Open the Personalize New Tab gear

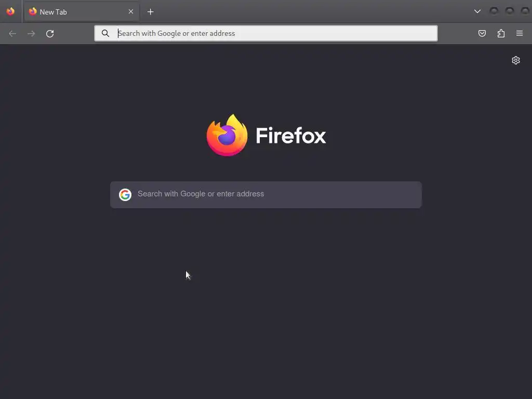coord(516,60)
